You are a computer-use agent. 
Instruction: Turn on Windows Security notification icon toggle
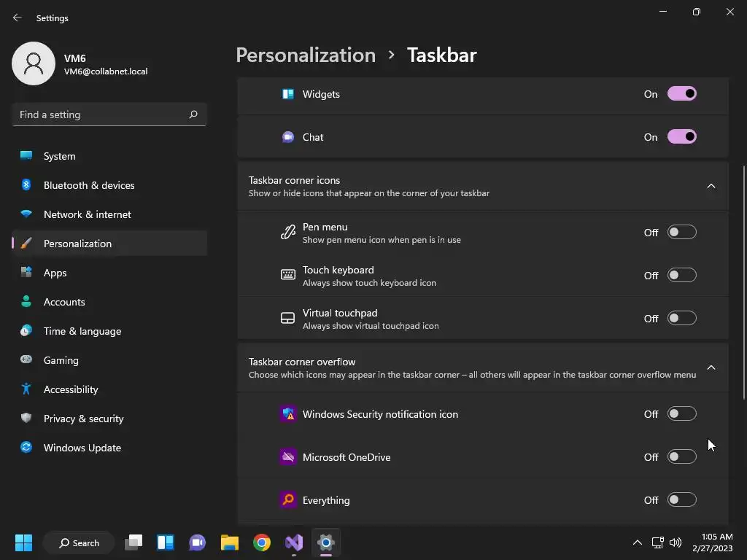682,414
